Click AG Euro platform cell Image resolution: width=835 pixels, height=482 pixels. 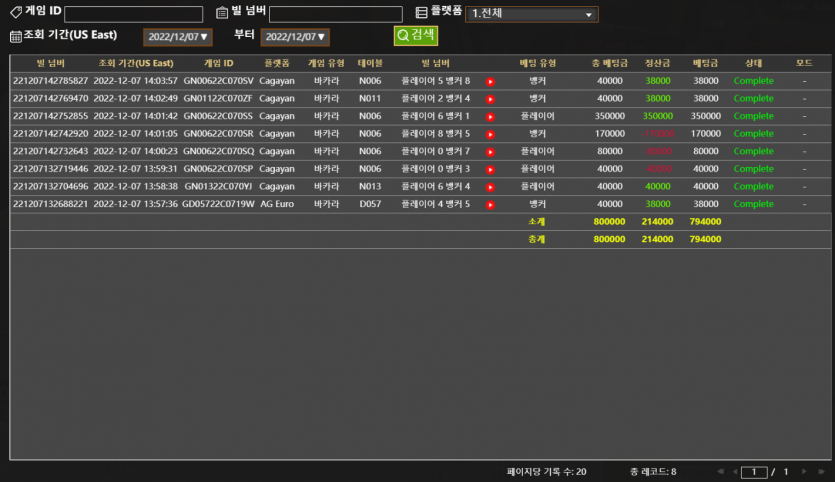277,204
